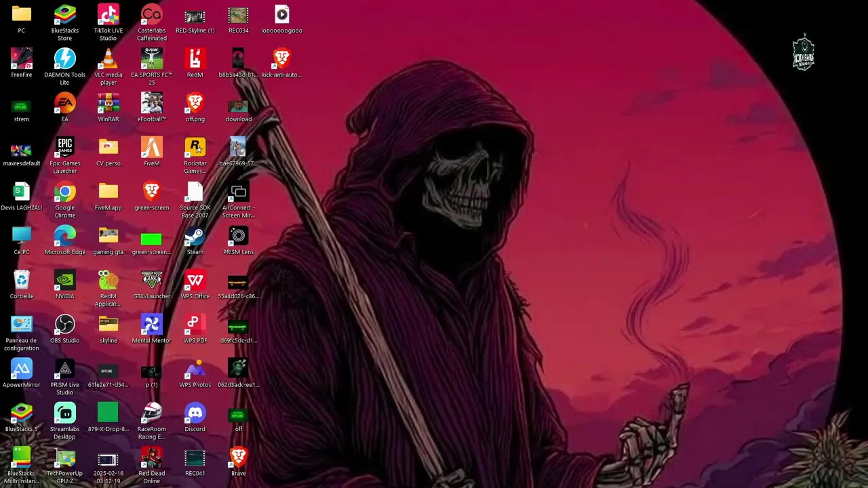
Task: Select 879-X-Drop green file
Action: coord(108,413)
